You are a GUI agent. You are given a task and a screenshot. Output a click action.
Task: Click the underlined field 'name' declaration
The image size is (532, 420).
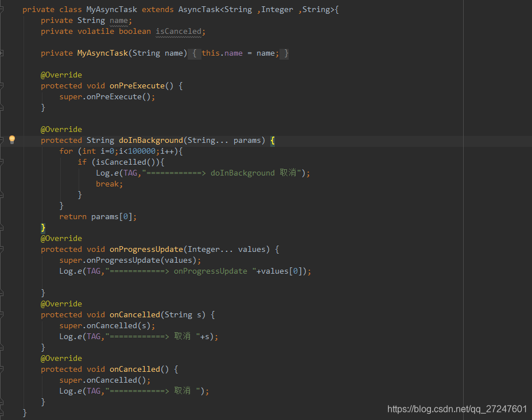[x=119, y=21]
